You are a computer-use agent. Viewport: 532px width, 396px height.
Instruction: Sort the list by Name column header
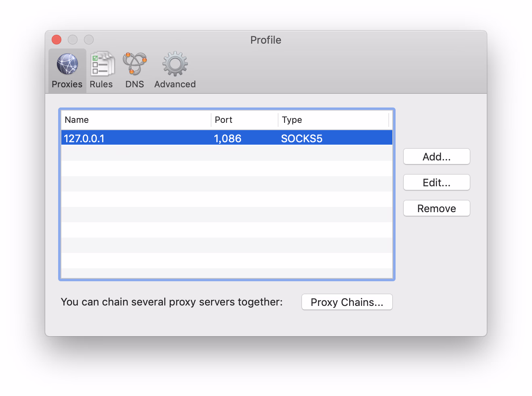(77, 120)
